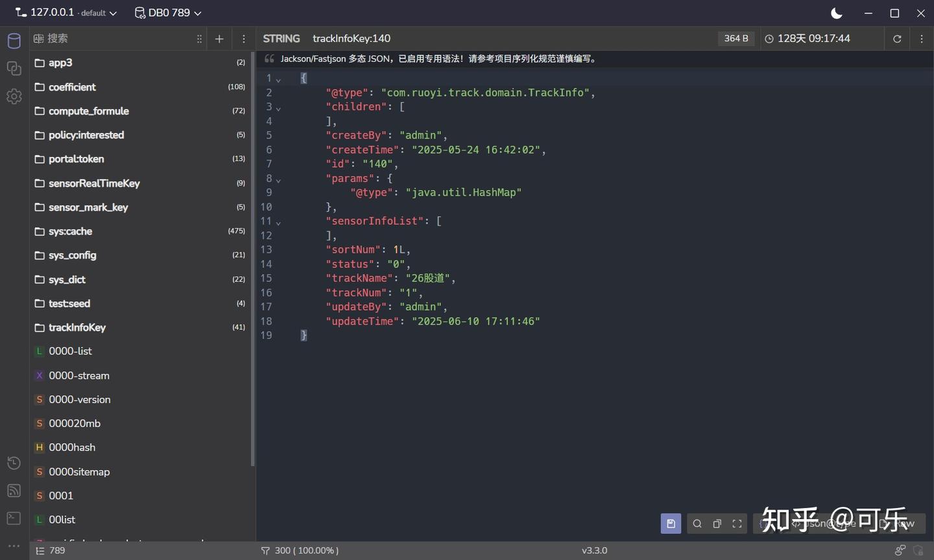Expand the sys:cache folder
Image resolution: width=934 pixels, height=560 pixels.
point(140,231)
